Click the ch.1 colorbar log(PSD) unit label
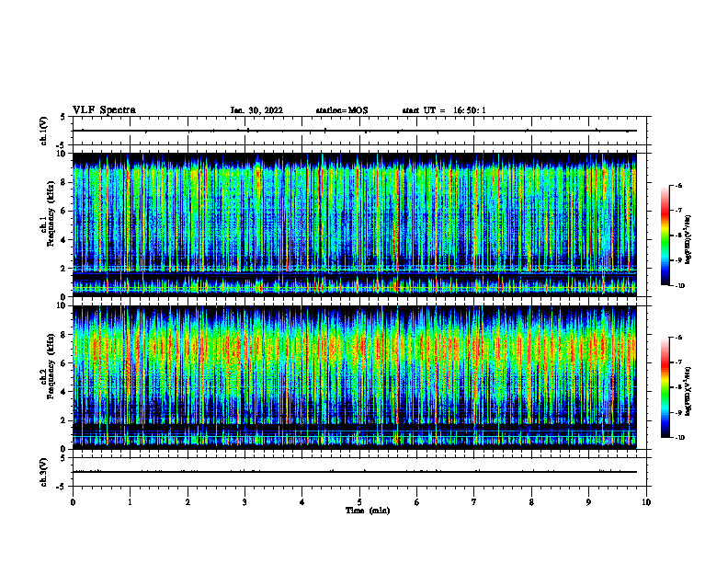The image size is (728, 563). (x=688, y=240)
